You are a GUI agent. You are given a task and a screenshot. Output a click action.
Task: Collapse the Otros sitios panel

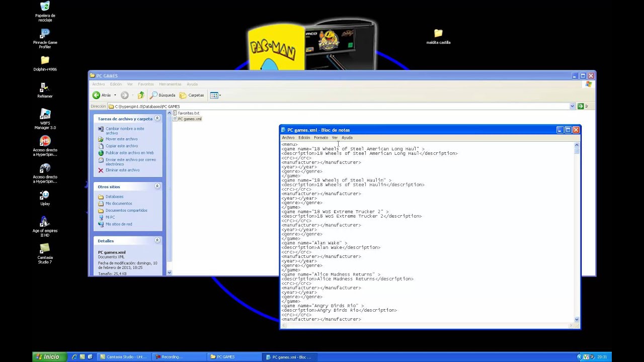point(157,186)
